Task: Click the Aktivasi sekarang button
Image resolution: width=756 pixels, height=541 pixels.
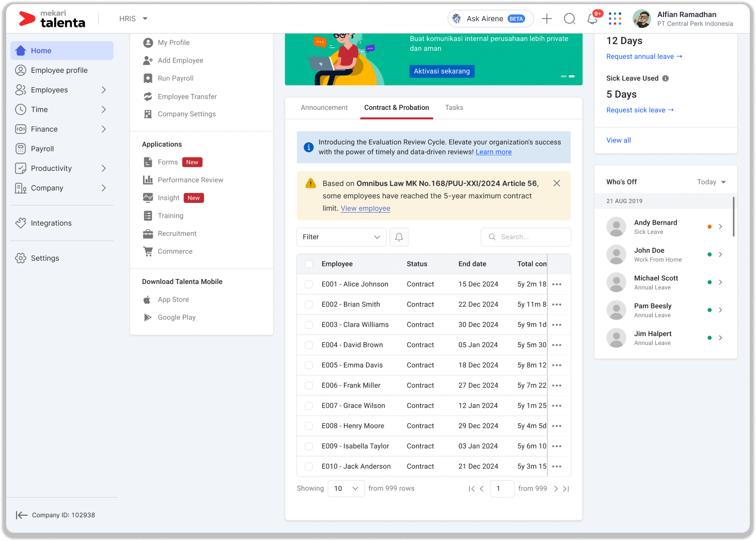Action: pos(442,71)
